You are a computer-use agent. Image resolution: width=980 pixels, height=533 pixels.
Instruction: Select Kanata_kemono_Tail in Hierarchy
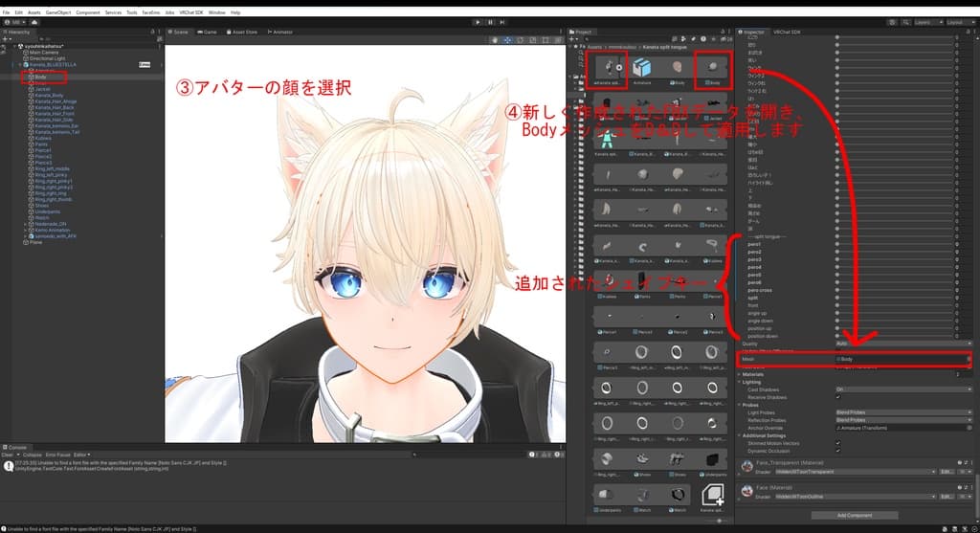point(56,132)
